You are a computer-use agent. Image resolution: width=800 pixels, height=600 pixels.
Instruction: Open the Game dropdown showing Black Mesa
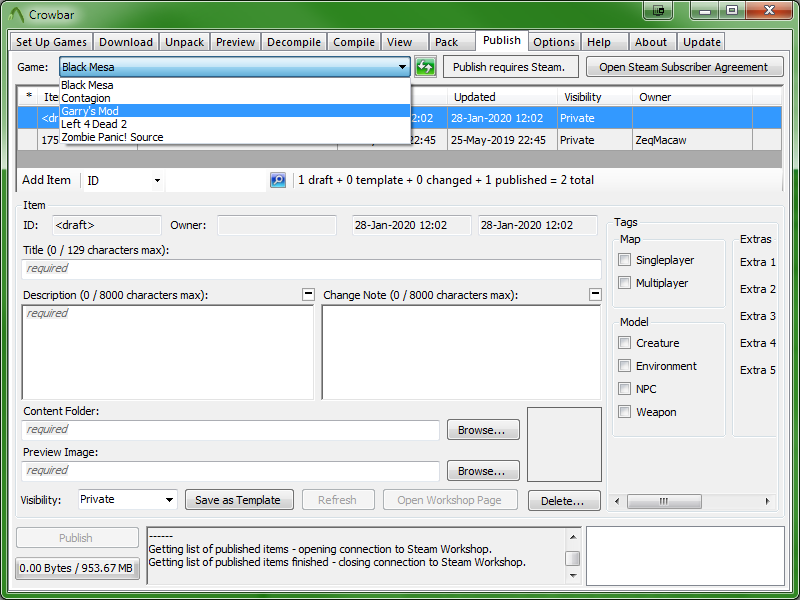coord(235,67)
